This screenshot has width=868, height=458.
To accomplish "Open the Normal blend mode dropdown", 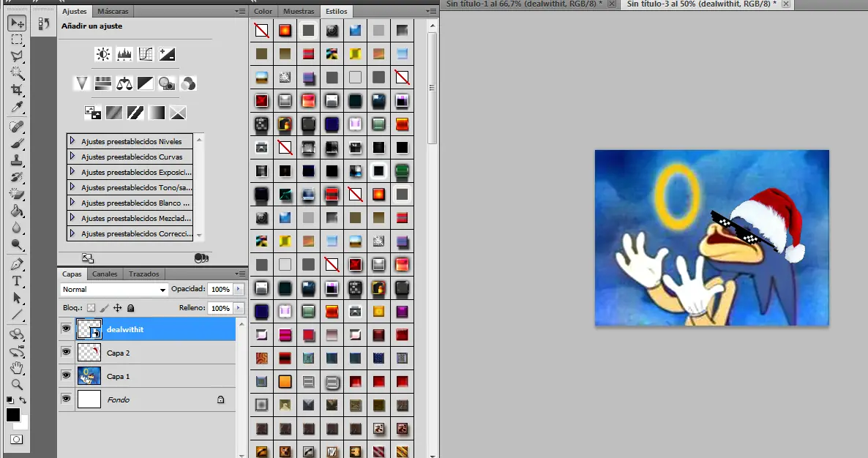I will point(114,290).
